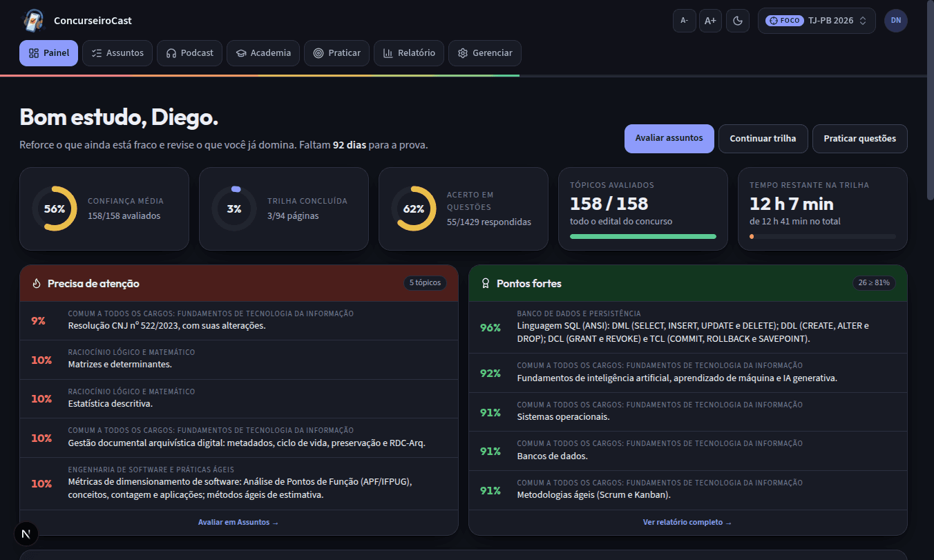Open the Praticar tab

tap(336, 53)
